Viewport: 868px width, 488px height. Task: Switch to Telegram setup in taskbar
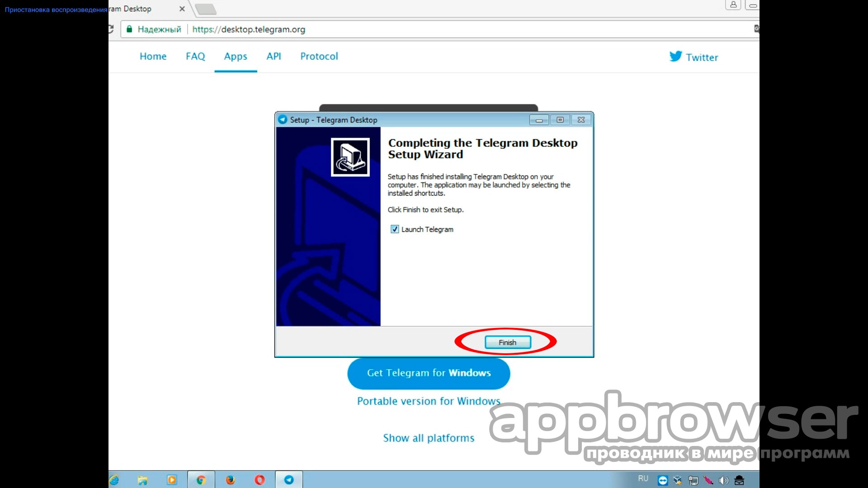coord(289,480)
